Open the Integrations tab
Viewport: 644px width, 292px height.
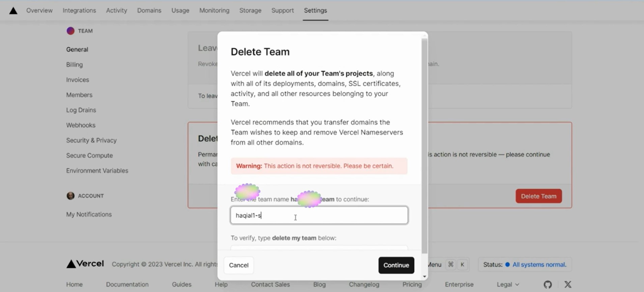pyautogui.click(x=79, y=10)
